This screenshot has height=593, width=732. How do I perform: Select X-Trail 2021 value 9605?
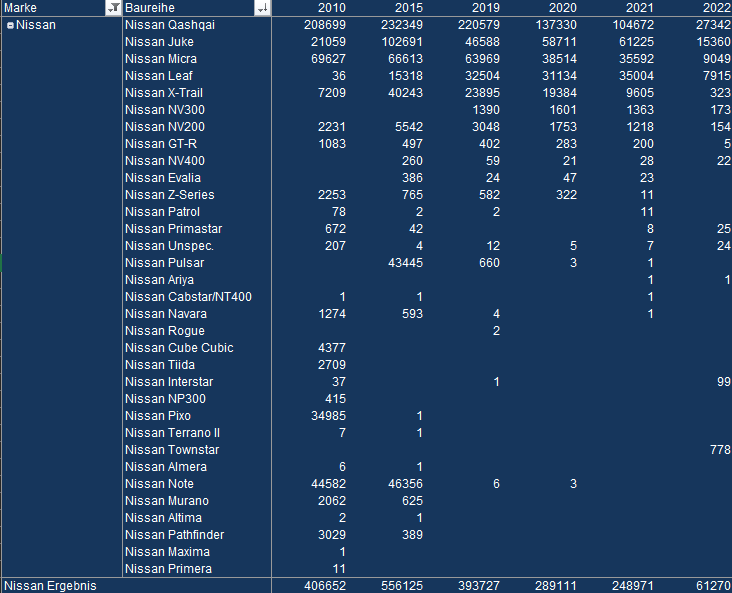tap(640, 93)
